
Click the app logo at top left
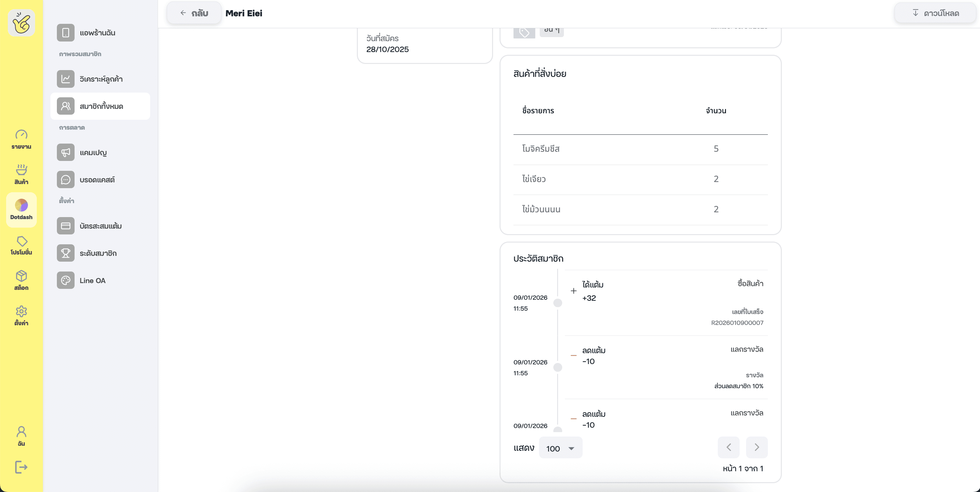click(21, 23)
